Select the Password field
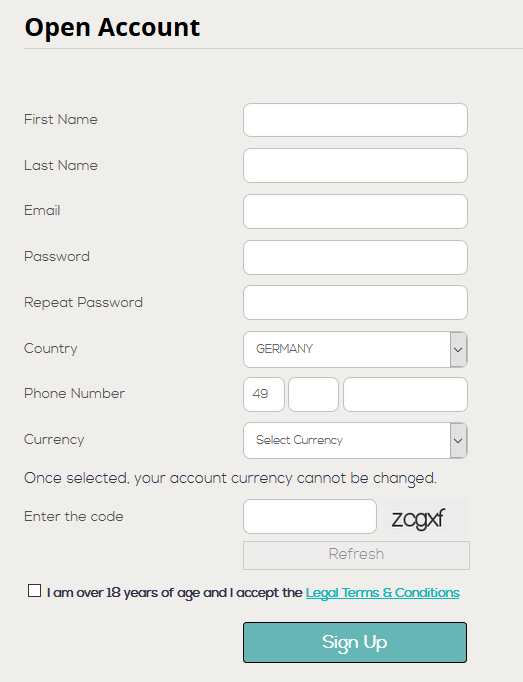523x682 pixels. click(x=355, y=257)
